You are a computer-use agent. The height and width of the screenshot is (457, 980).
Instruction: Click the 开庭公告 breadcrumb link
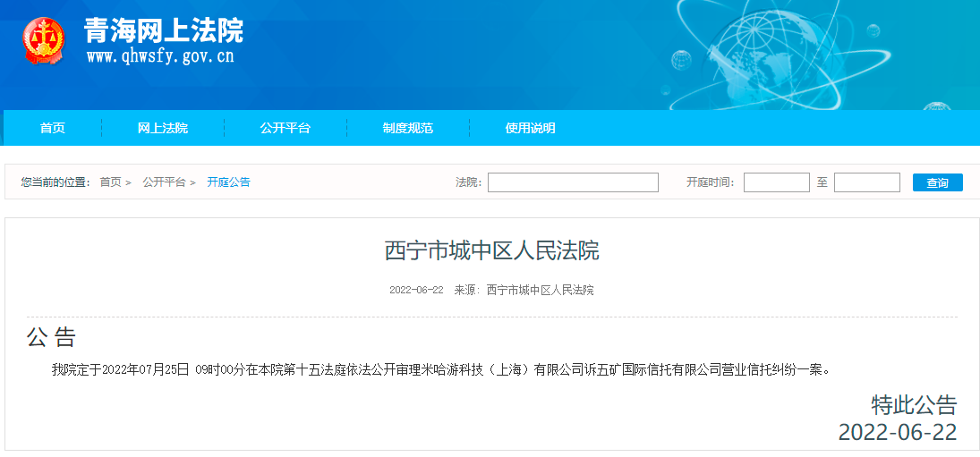[228, 182]
